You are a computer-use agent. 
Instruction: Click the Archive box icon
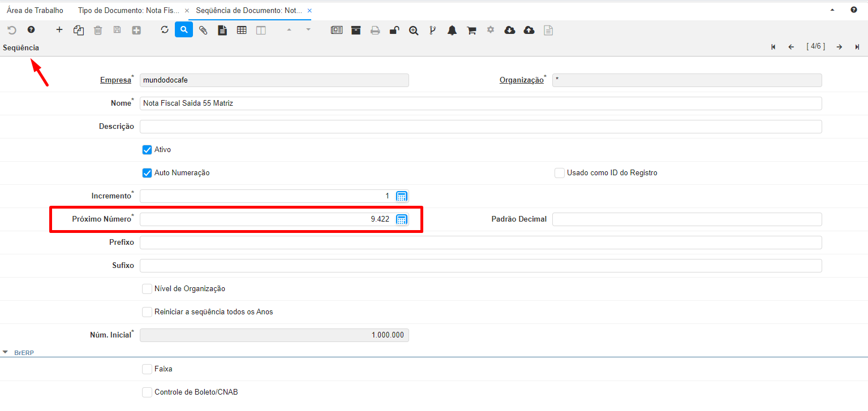coord(356,30)
